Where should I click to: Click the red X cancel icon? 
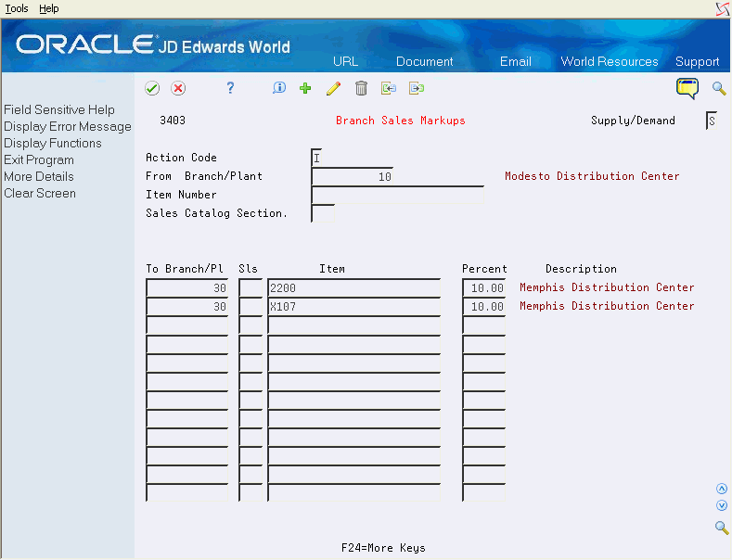click(178, 88)
